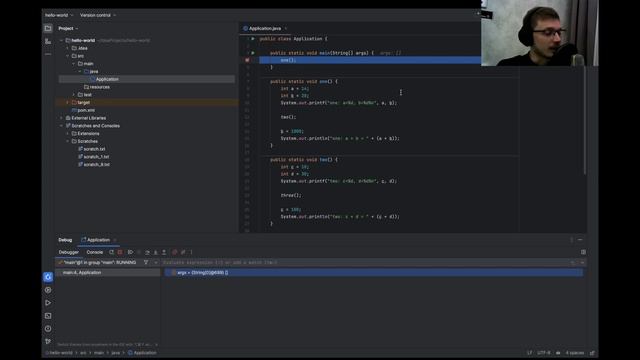Click the Rerun debug session icon
This screenshot has height=360, width=640.
[111, 252]
